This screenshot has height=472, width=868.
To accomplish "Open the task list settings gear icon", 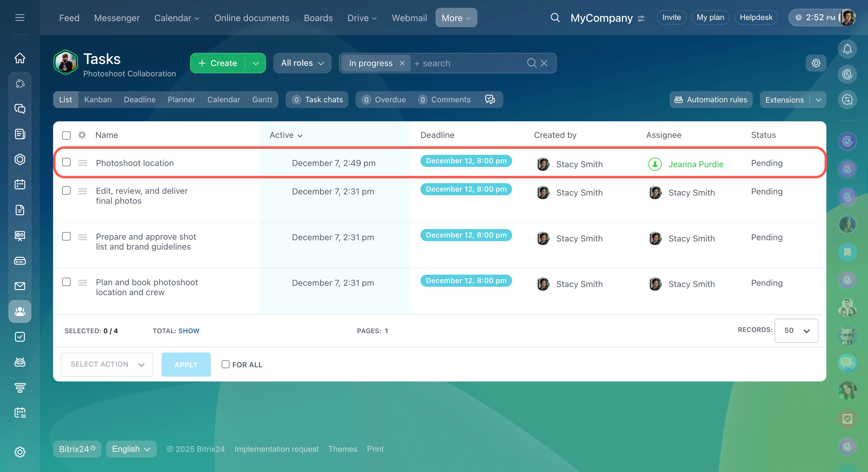I will [x=816, y=63].
